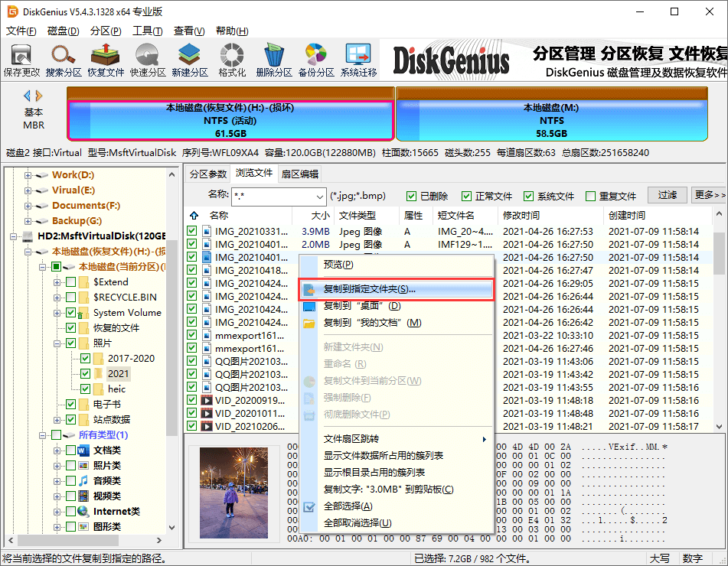Image resolution: width=728 pixels, height=566 pixels.
Task: Click the DiskGenius app icon in title bar
Action: tap(12, 11)
